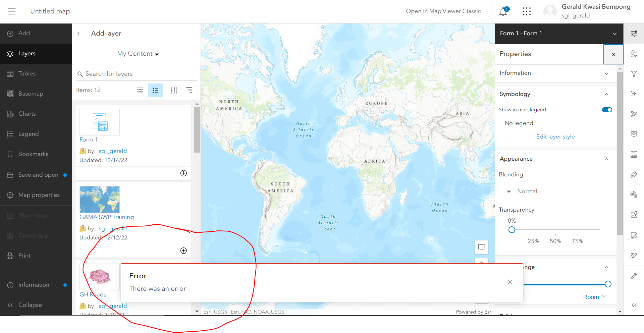The image size is (644, 333).
Task: Open the Clustering tool in right toolbar
Action: 634,114
